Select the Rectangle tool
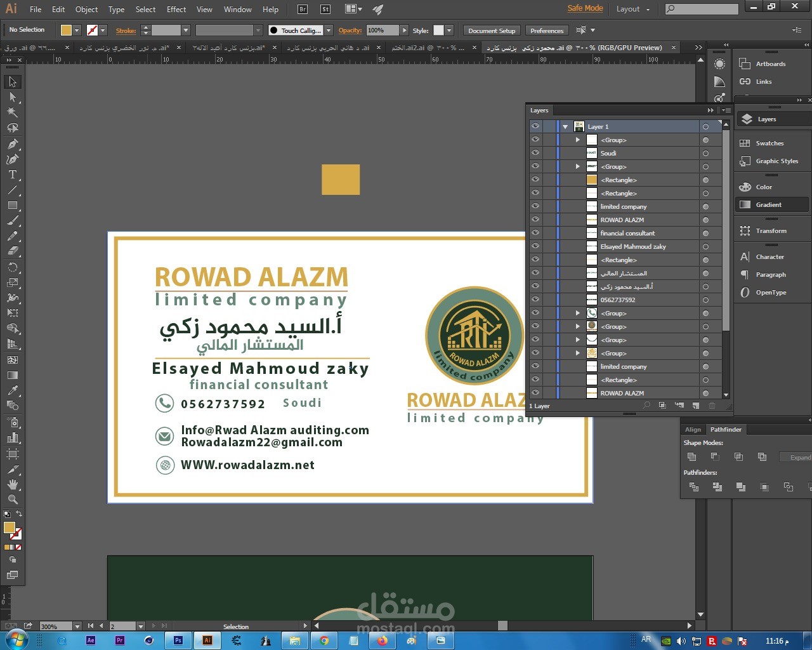This screenshot has height=650, width=812. pos(12,205)
